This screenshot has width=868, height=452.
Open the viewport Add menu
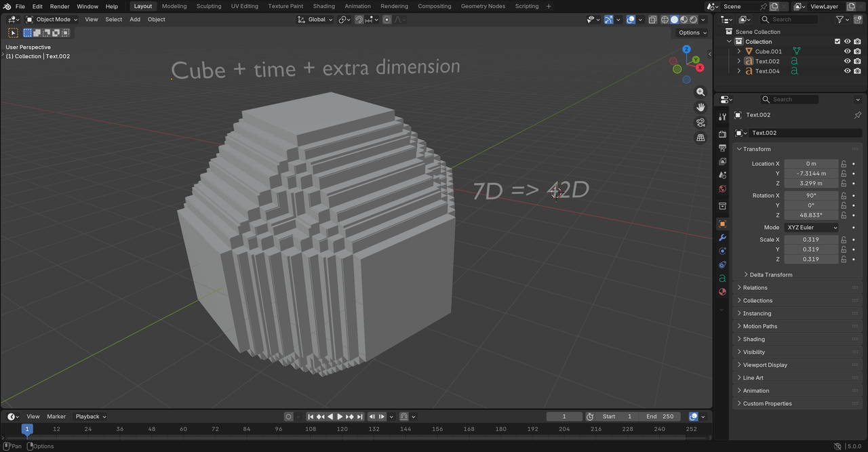pos(135,20)
